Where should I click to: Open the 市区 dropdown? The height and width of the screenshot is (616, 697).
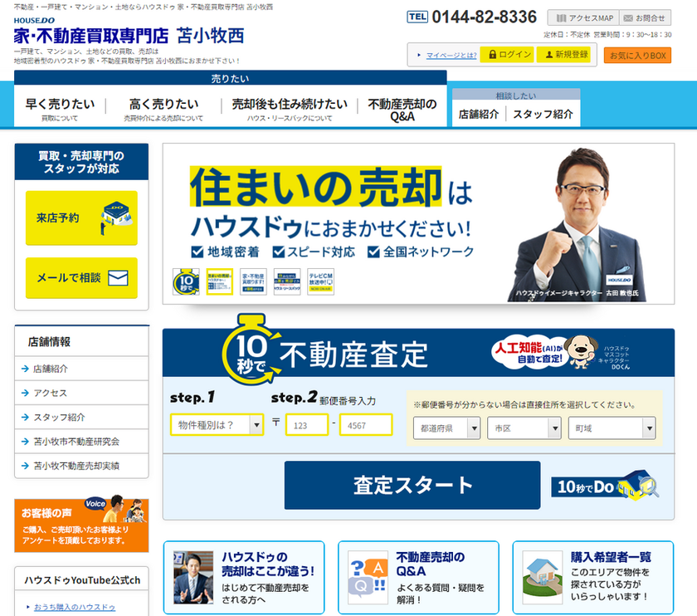click(x=524, y=428)
